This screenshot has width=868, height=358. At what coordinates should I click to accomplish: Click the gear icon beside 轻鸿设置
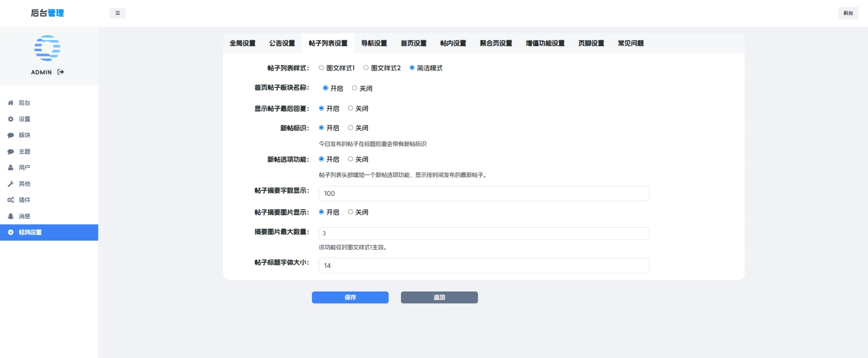pyautogui.click(x=11, y=232)
